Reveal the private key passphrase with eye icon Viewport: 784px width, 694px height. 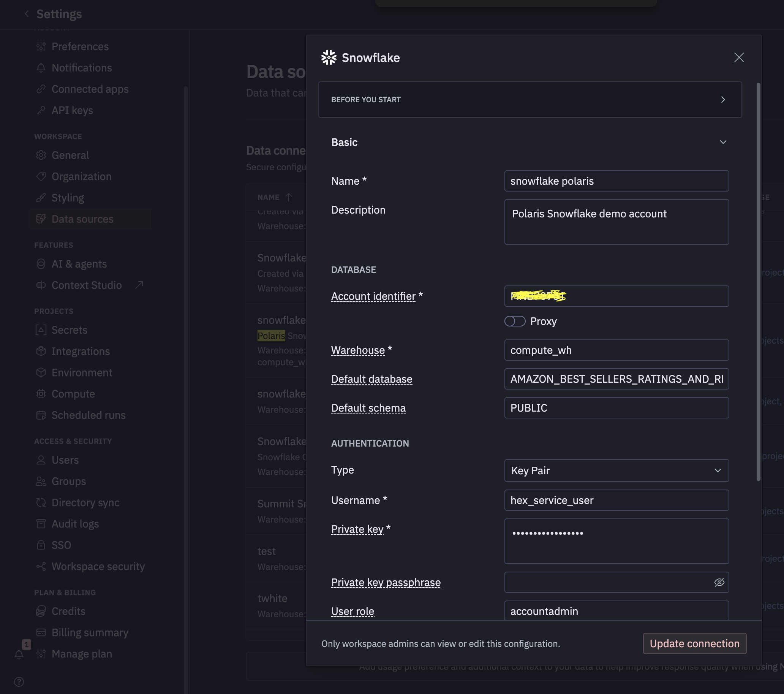(719, 582)
